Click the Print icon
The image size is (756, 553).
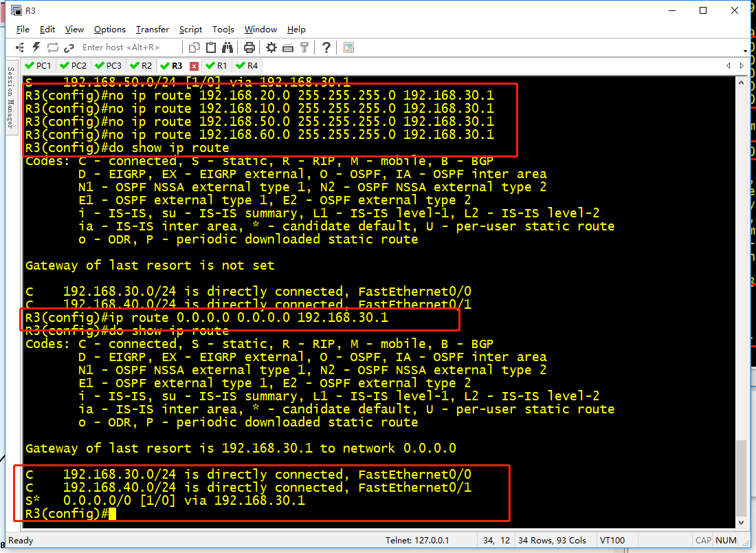pos(249,47)
